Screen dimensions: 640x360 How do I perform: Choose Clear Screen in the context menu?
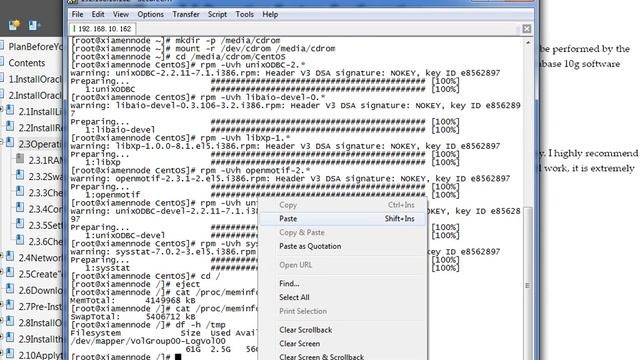coord(342,344)
